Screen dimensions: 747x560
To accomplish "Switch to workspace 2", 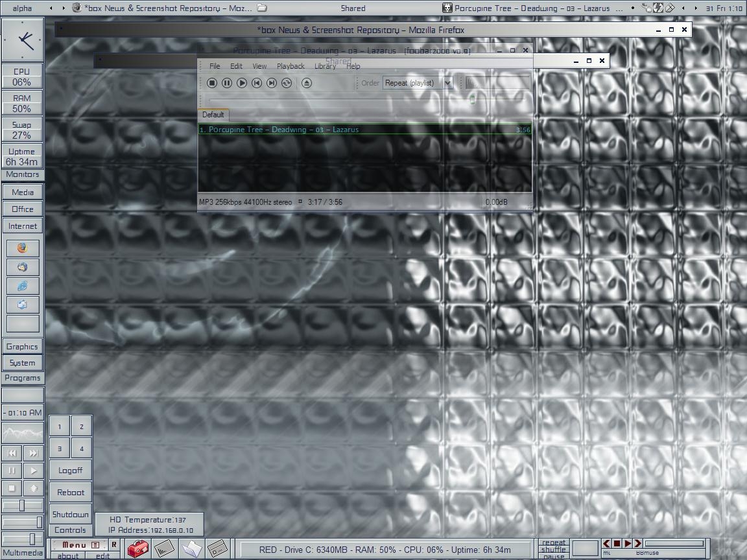I will [x=81, y=426].
